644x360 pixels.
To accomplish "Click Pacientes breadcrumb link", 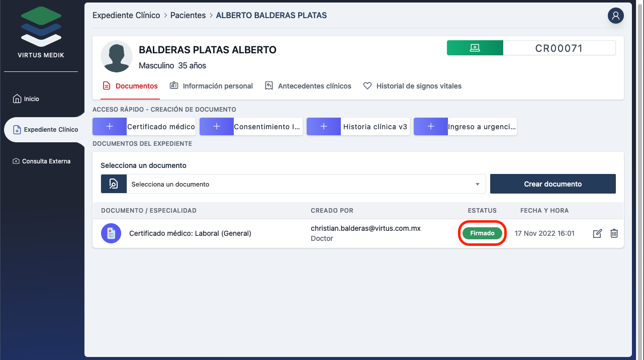I will click(188, 16).
